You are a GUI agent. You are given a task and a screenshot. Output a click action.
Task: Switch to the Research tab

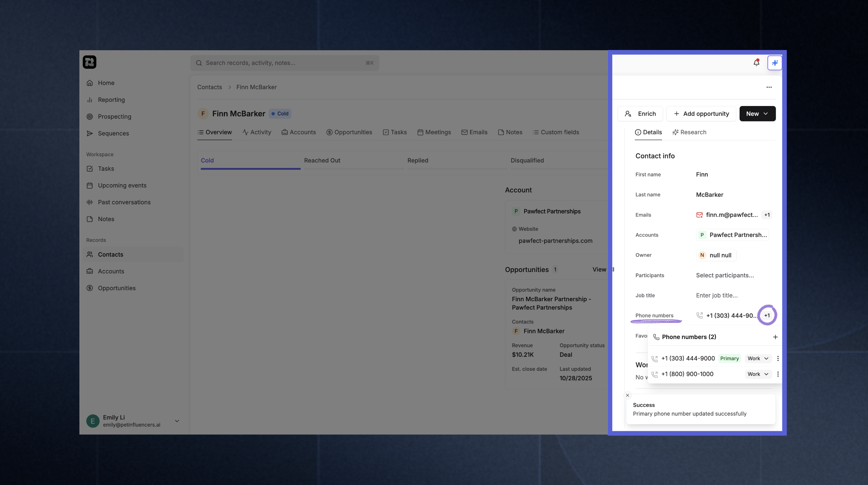click(689, 132)
